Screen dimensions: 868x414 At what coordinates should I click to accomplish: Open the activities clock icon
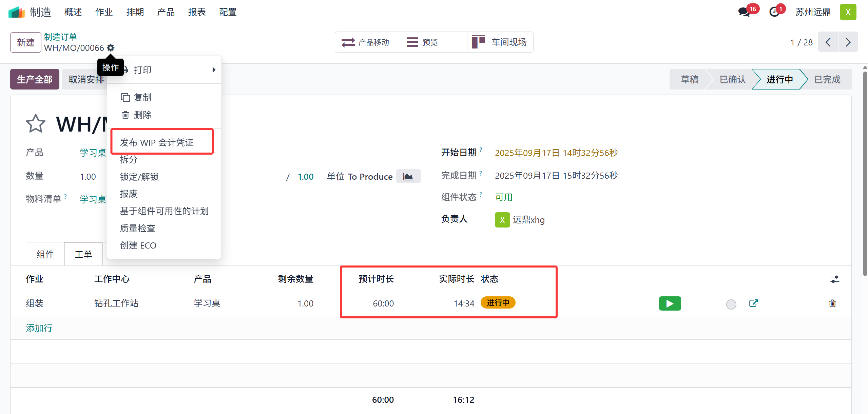(774, 12)
